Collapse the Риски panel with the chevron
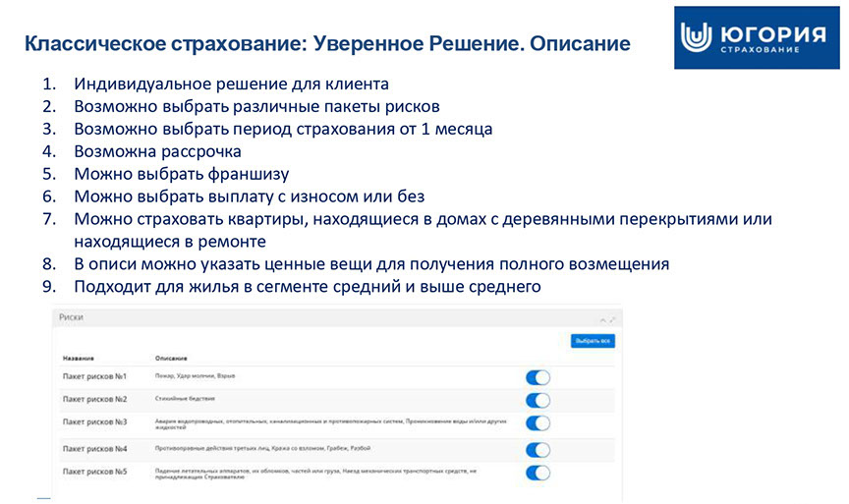Viewport: 849px width, 504px height. pyautogui.click(x=601, y=319)
